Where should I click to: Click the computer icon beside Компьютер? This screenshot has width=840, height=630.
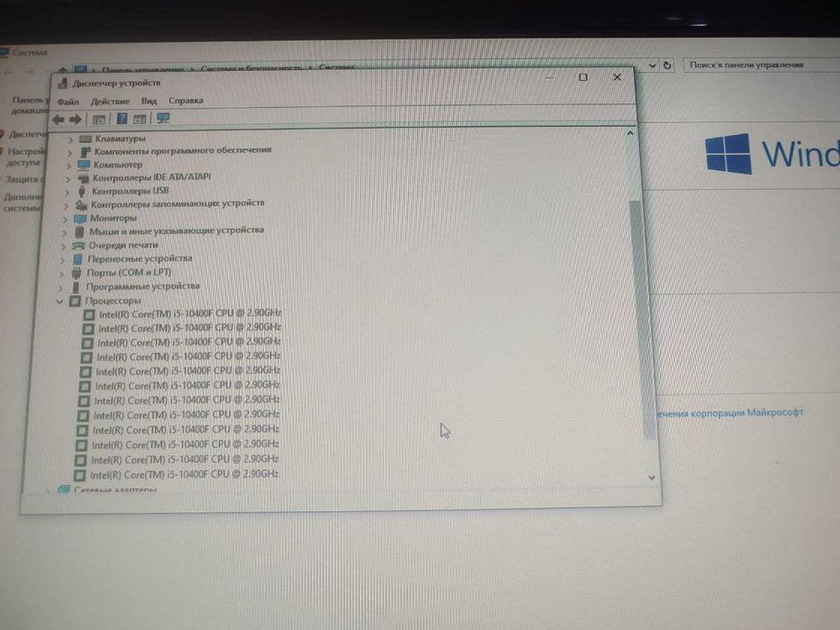coord(84,165)
